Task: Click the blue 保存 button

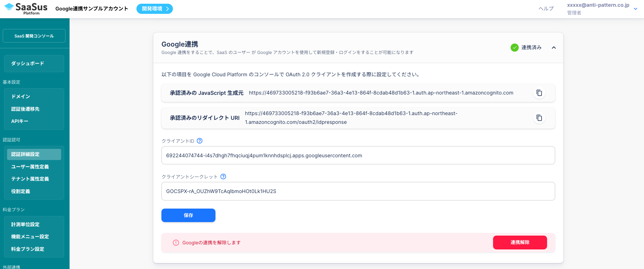Action: coord(188,215)
